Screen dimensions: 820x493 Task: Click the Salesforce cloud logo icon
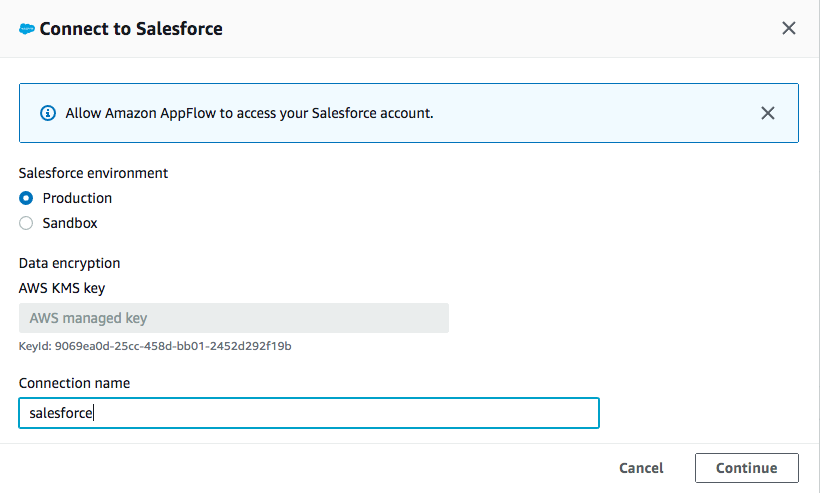27,29
